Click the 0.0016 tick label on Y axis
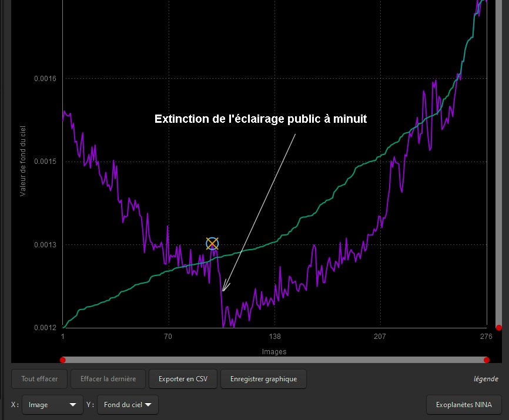509x420 pixels. [x=45, y=78]
